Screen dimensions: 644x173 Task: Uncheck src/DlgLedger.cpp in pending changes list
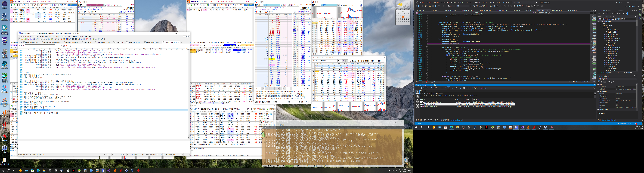[421, 104]
